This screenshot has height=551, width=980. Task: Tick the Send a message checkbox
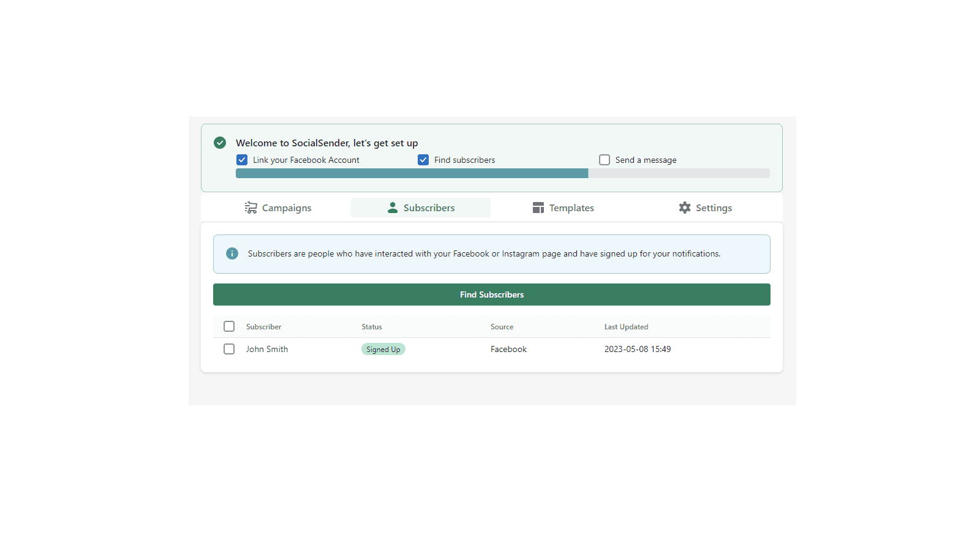click(605, 160)
